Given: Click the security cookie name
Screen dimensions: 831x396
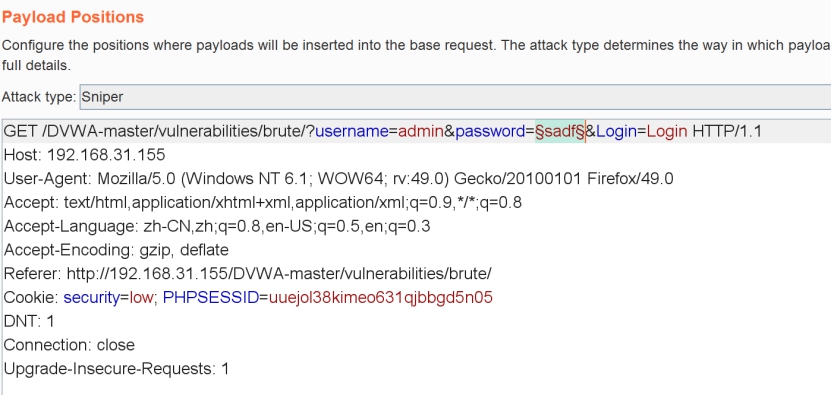Looking at the screenshot, I should coord(92,297).
